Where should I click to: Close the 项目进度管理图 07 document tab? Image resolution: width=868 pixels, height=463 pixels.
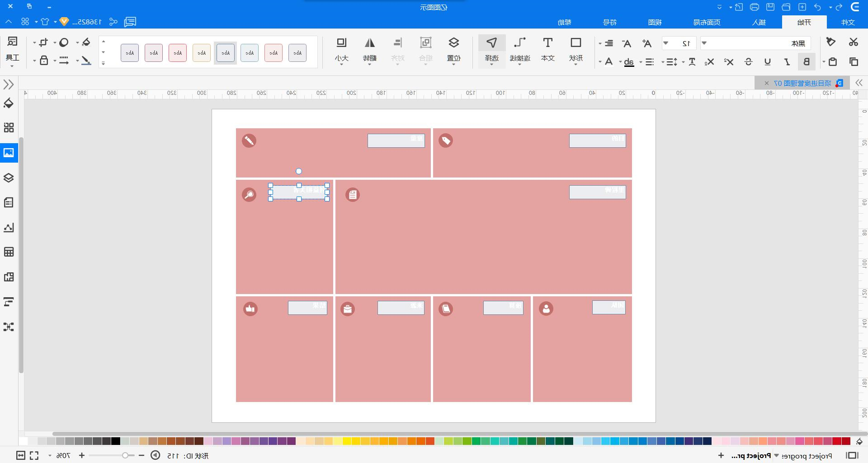click(x=767, y=83)
